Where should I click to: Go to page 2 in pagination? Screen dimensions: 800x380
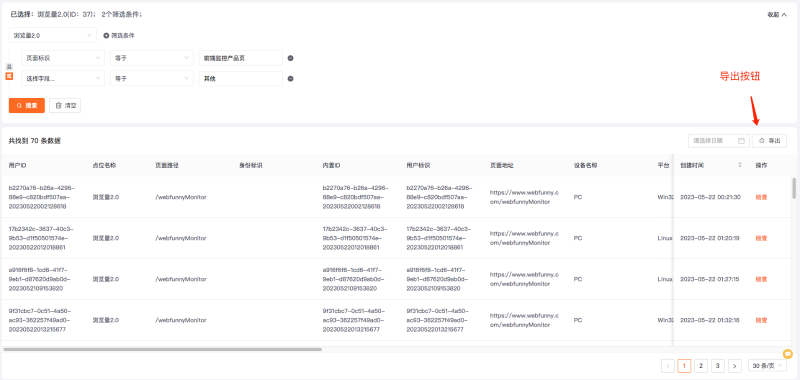click(701, 365)
